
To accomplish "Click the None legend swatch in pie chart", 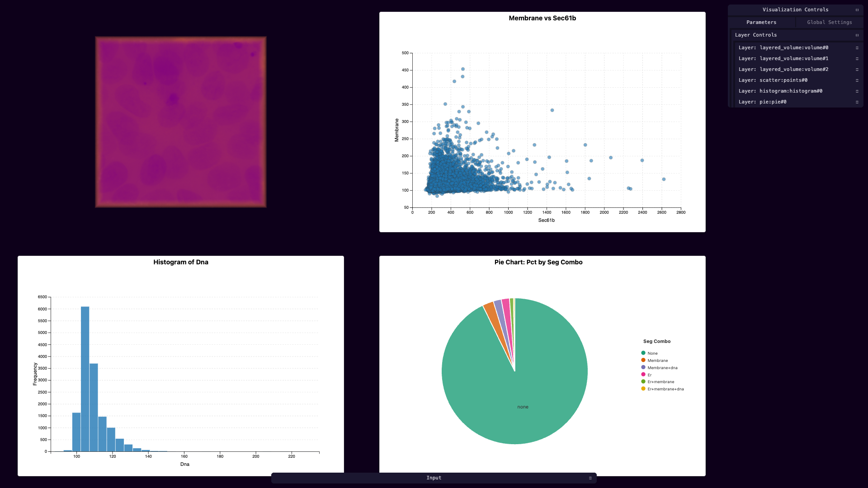I will pos(643,353).
